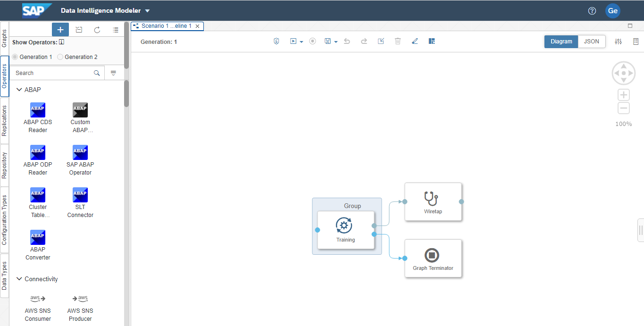
Task: Click the Diagram view button
Action: tap(561, 42)
